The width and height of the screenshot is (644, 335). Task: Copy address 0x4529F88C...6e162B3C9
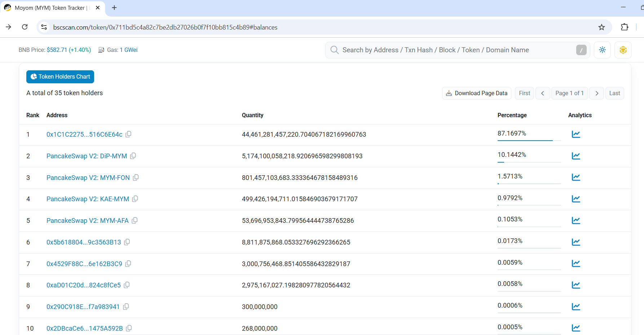click(x=128, y=264)
